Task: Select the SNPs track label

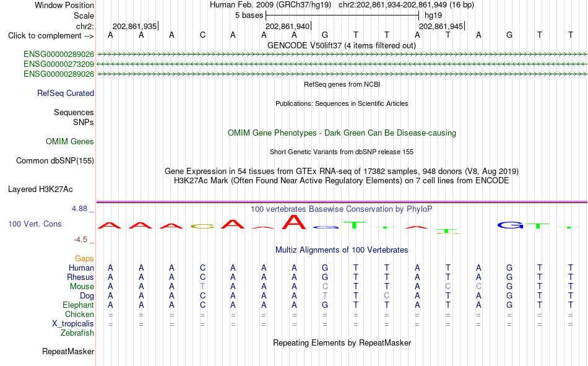Action: tap(84, 123)
